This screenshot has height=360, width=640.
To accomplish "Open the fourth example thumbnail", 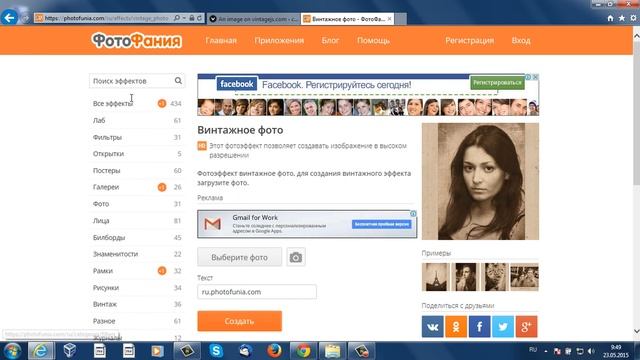I will (524, 277).
